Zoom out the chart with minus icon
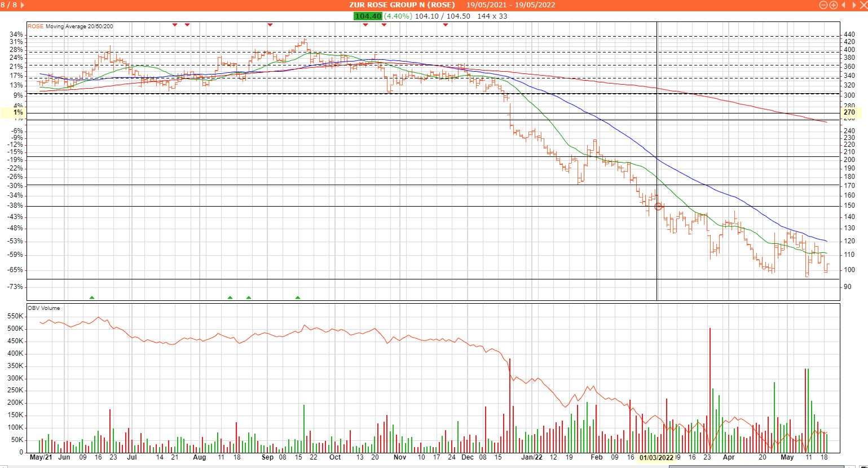 tap(823, 5)
